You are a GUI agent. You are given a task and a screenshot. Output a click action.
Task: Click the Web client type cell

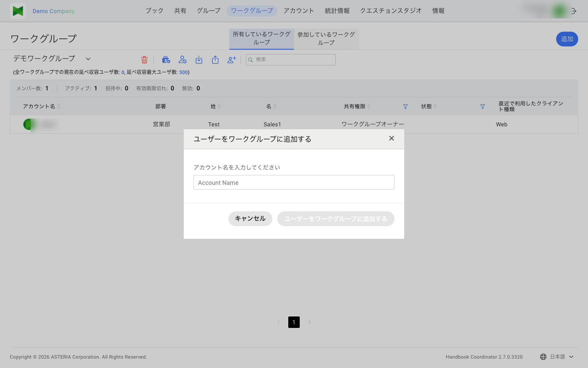click(x=502, y=124)
